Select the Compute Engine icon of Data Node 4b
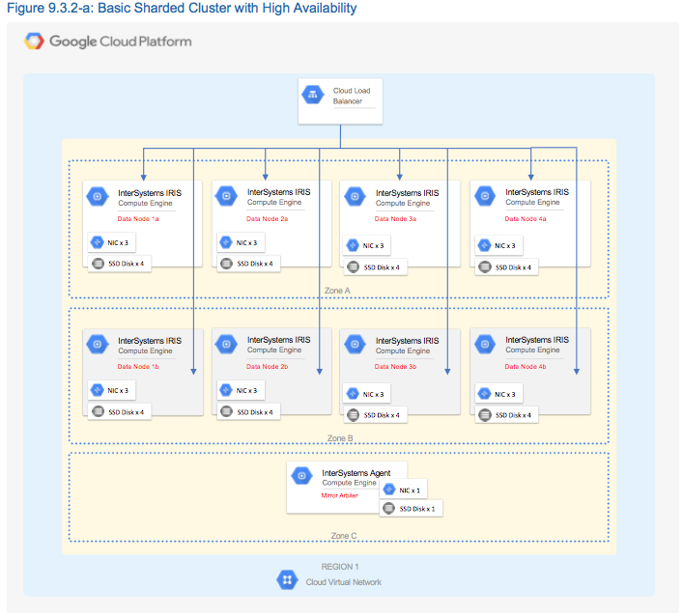 tap(485, 344)
